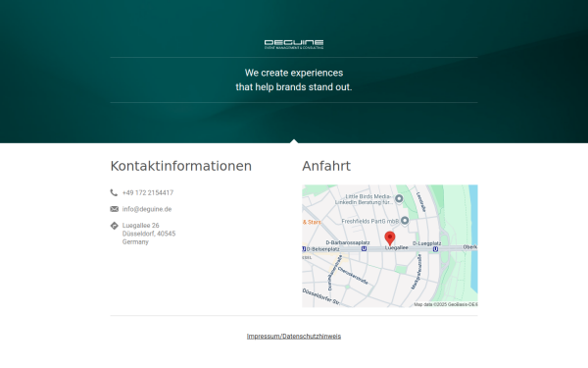Click the 'that help brands stand out.' line

[294, 87]
